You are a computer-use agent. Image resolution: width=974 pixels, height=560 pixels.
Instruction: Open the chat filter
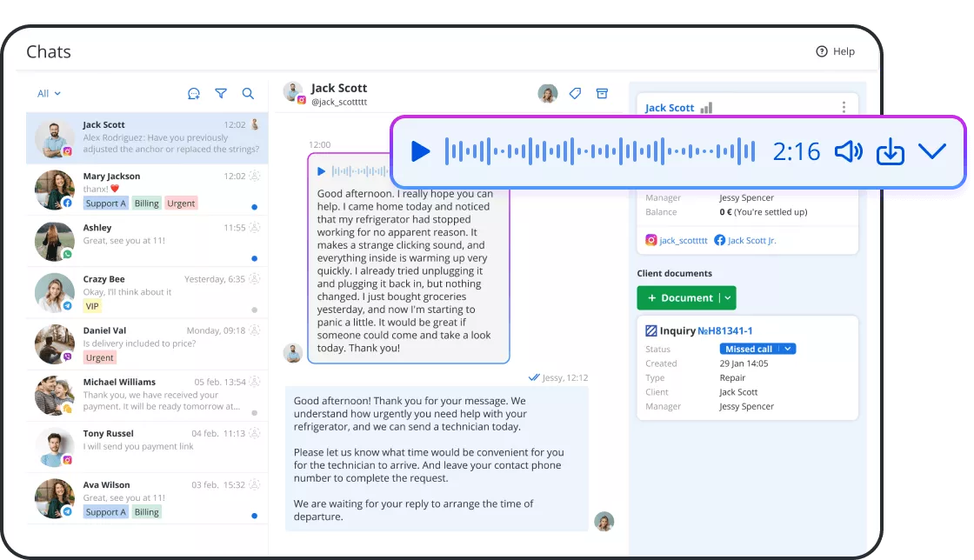(x=221, y=93)
